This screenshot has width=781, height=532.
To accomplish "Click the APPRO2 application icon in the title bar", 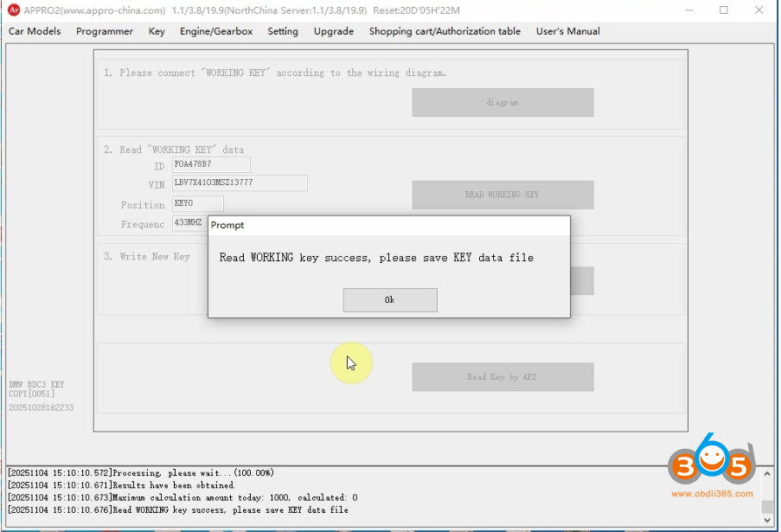I will (12, 10).
